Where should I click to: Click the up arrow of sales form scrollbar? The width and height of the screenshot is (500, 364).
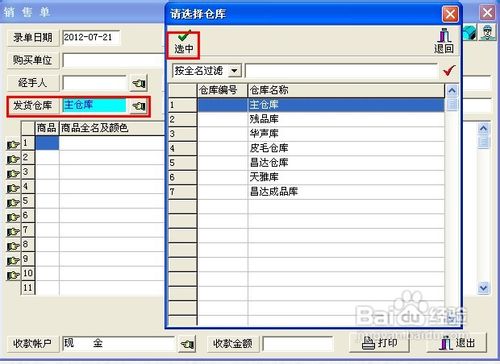point(483,128)
